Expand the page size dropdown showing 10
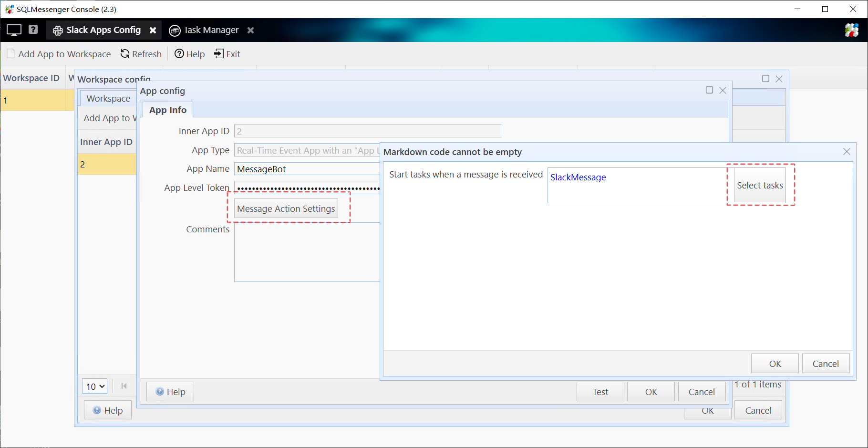The width and height of the screenshot is (868, 448). click(94, 386)
